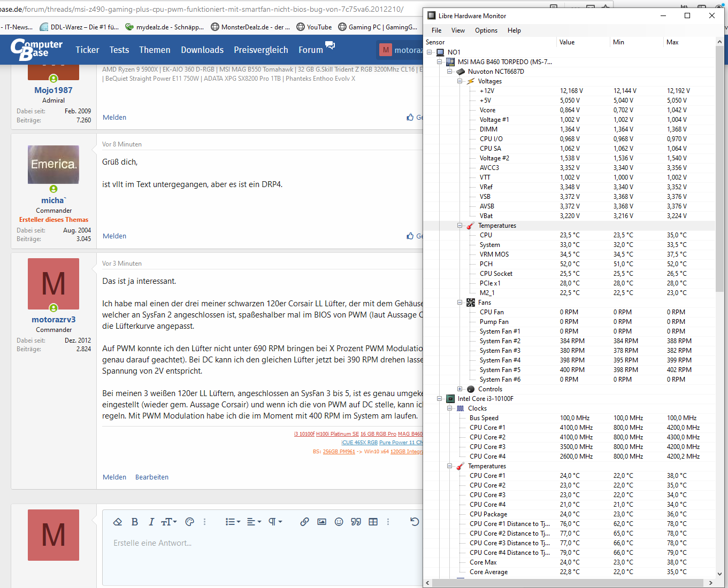Open the smiley emoji picker
Screen dimensions: 728x588
[x=339, y=522]
